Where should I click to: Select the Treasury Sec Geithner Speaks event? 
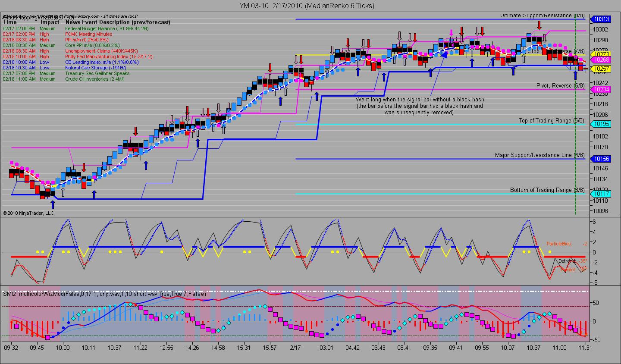[x=97, y=73]
